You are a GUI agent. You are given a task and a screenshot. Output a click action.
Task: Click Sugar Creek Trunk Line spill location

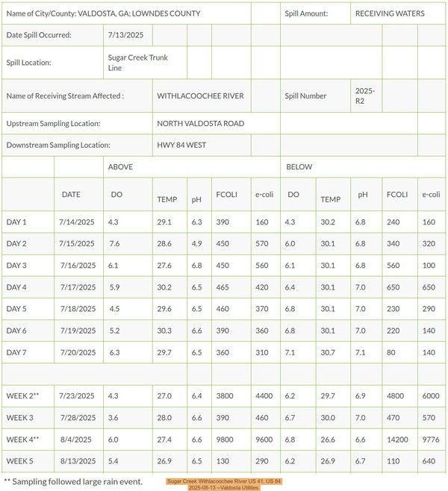click(x=138, y=63)
